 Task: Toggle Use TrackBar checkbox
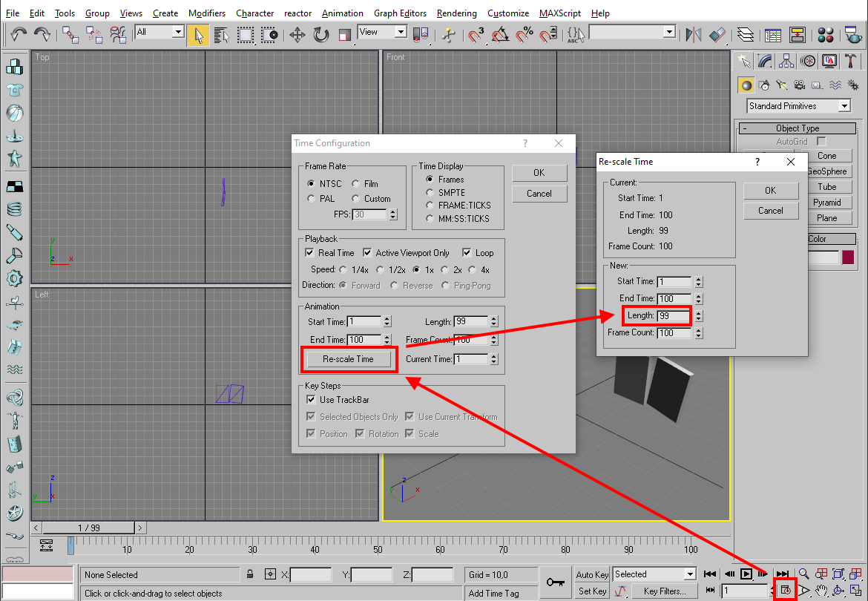pos(311,400)
